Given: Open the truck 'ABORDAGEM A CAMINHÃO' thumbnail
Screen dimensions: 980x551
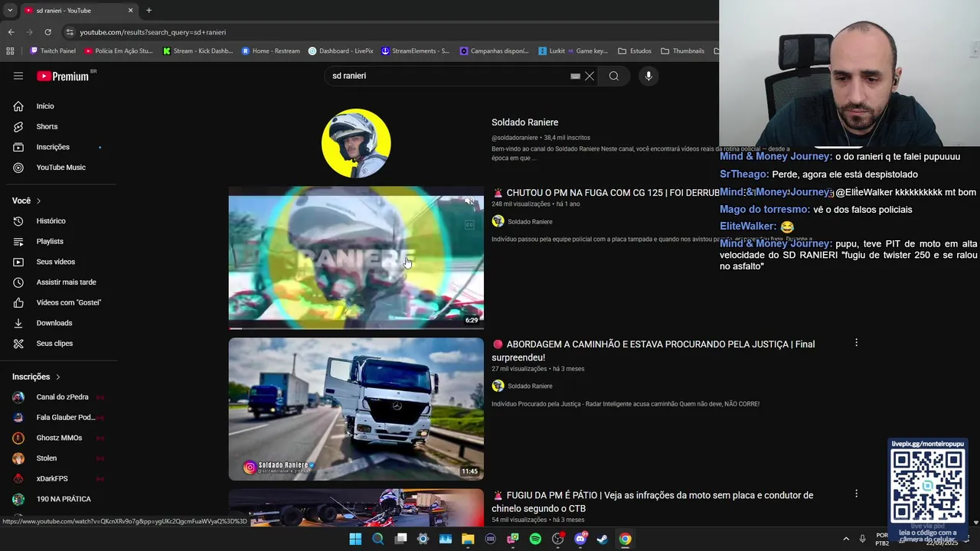Looking at the screenshot, I should tap(356, 409).
